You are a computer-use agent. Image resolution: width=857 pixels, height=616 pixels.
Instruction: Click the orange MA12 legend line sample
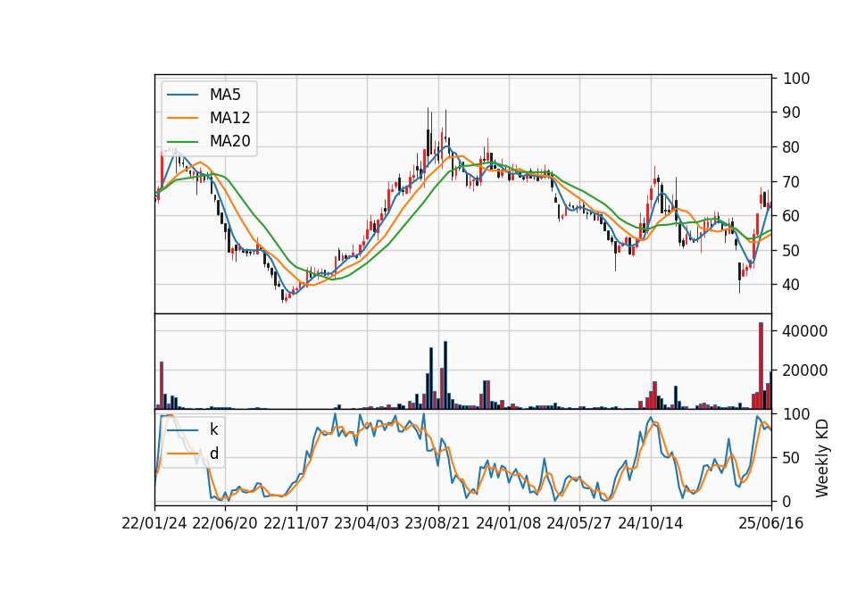(x=182, y=118)
